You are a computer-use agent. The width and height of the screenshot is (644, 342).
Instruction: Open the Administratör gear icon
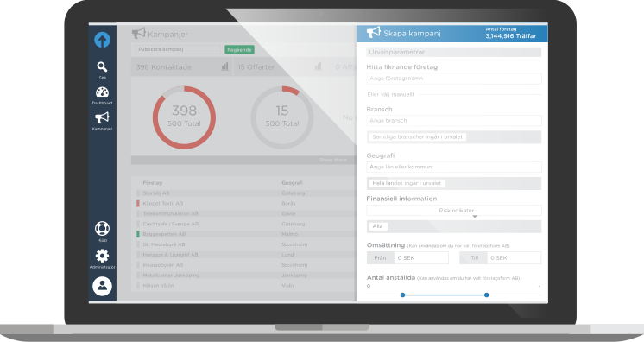tap(102, 256)
